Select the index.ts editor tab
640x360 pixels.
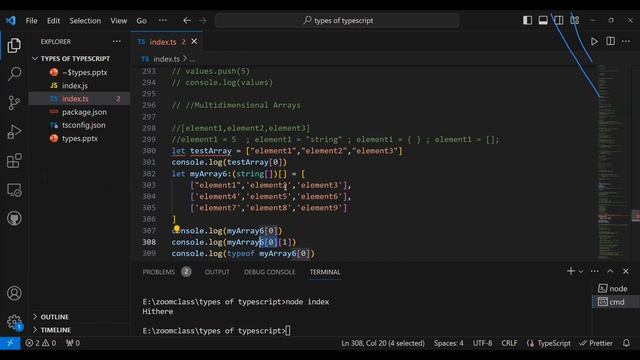coord(167,42)
